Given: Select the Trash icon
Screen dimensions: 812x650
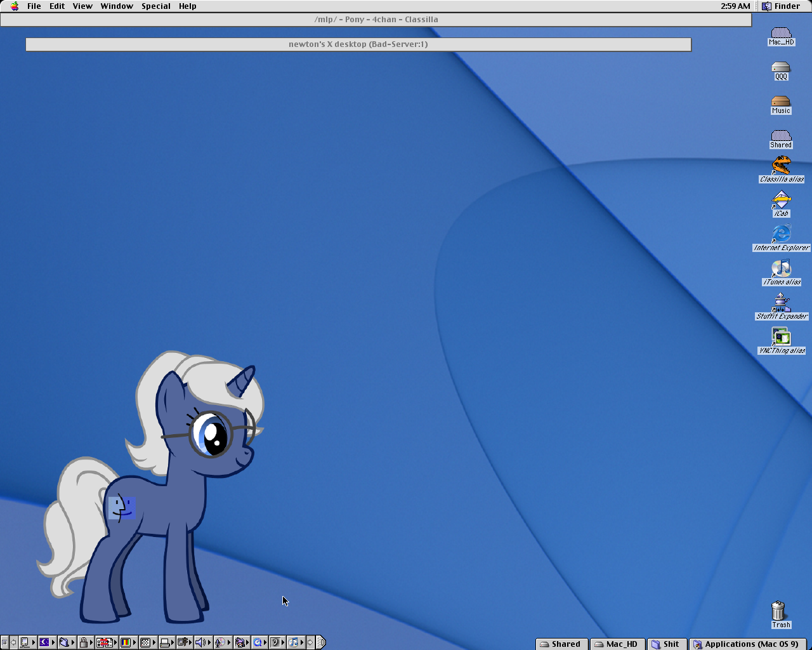Looking at the screenshot, I should click(780, 615).
